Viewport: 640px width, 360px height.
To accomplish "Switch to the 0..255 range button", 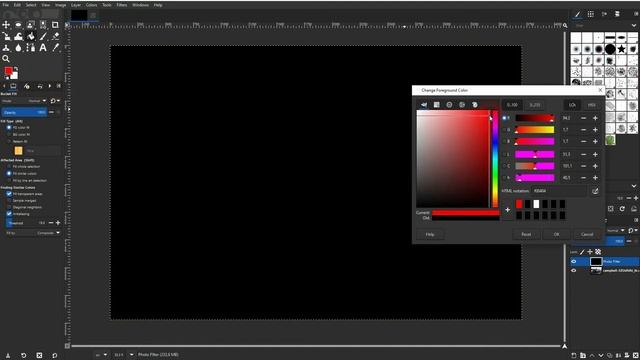I will click(x=535, y=105).
